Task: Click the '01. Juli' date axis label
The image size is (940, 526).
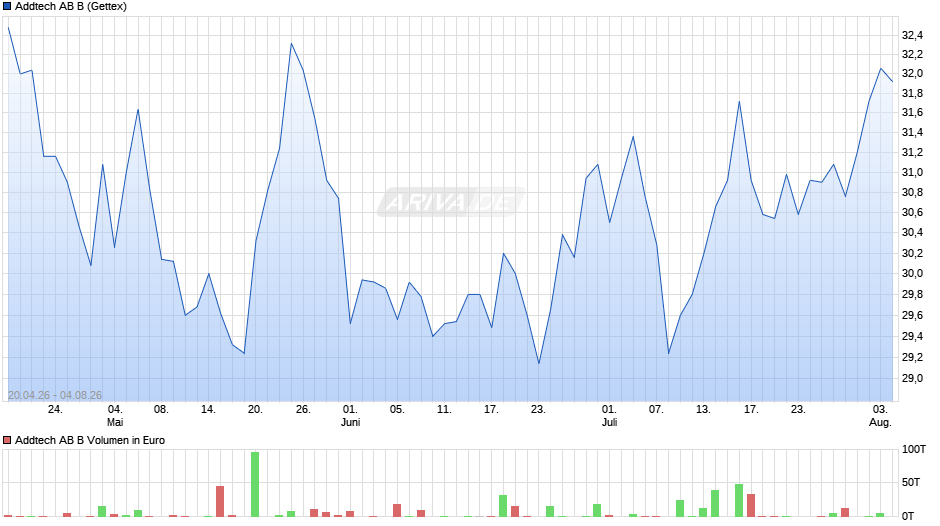Action: [x=609, y=416]
